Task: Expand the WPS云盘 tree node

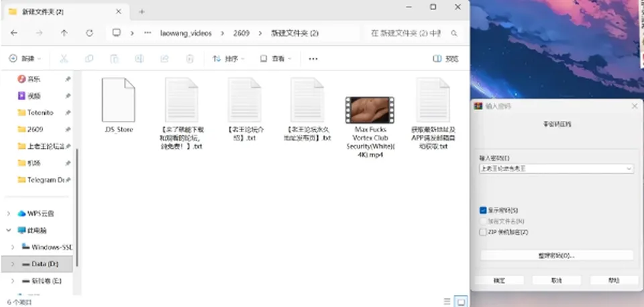Action: (x=9, y=214)
